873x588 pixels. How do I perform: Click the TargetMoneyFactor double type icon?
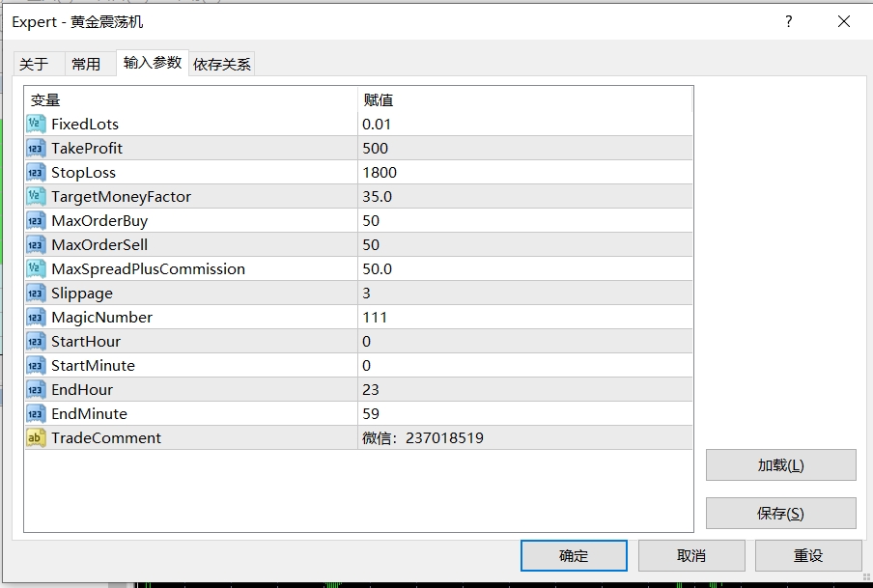point(36,196)
